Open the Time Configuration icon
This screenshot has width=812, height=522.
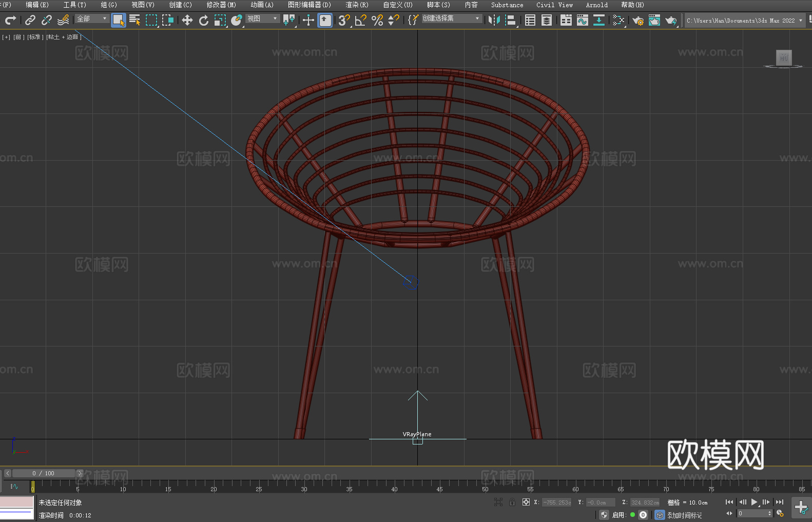780,513
